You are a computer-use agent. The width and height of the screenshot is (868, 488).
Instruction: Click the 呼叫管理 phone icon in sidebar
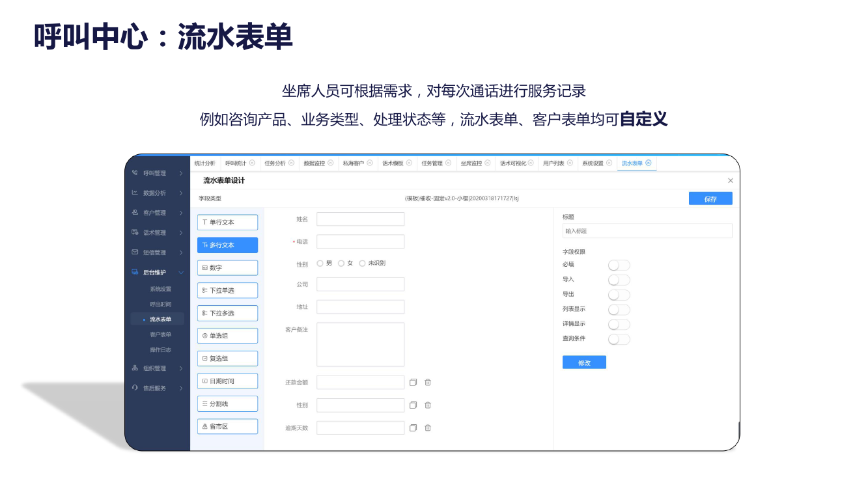pos(135,173)
